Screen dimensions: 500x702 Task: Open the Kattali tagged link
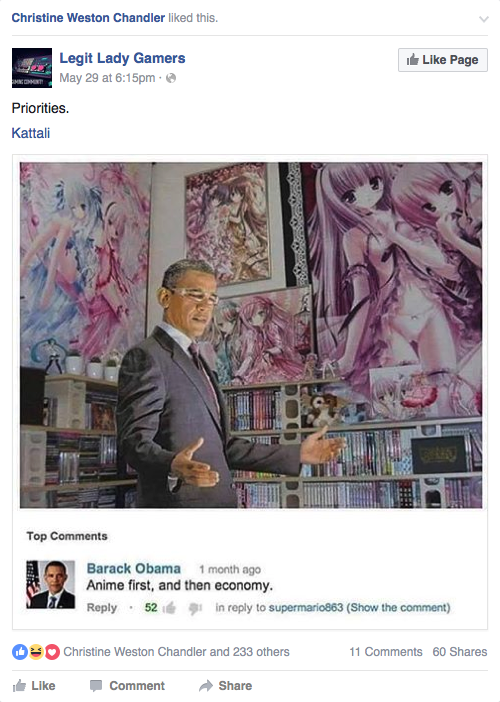(30, 133)
